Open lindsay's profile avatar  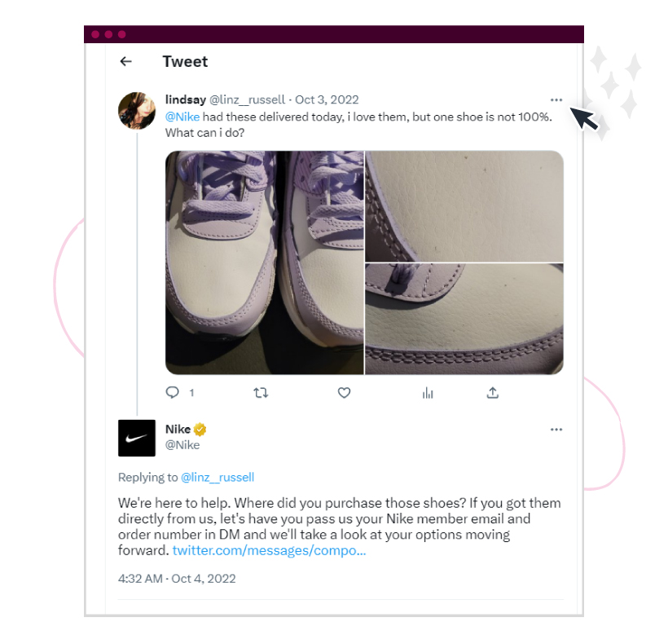click(x=137, y=111)
